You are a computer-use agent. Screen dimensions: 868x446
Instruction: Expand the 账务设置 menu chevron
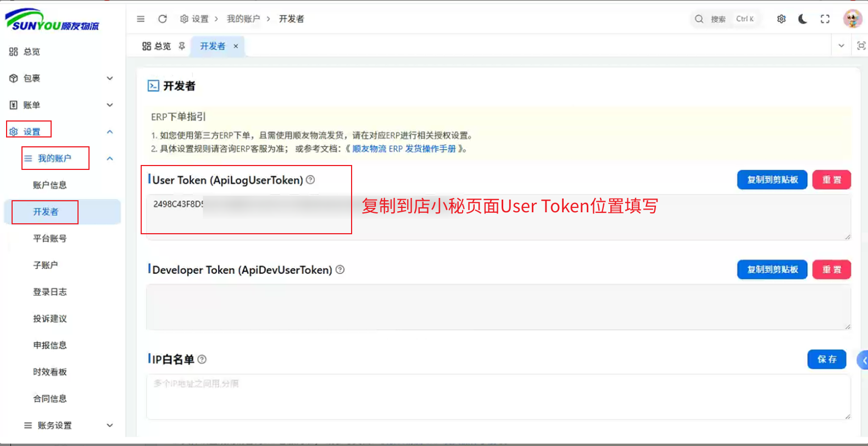110,425
